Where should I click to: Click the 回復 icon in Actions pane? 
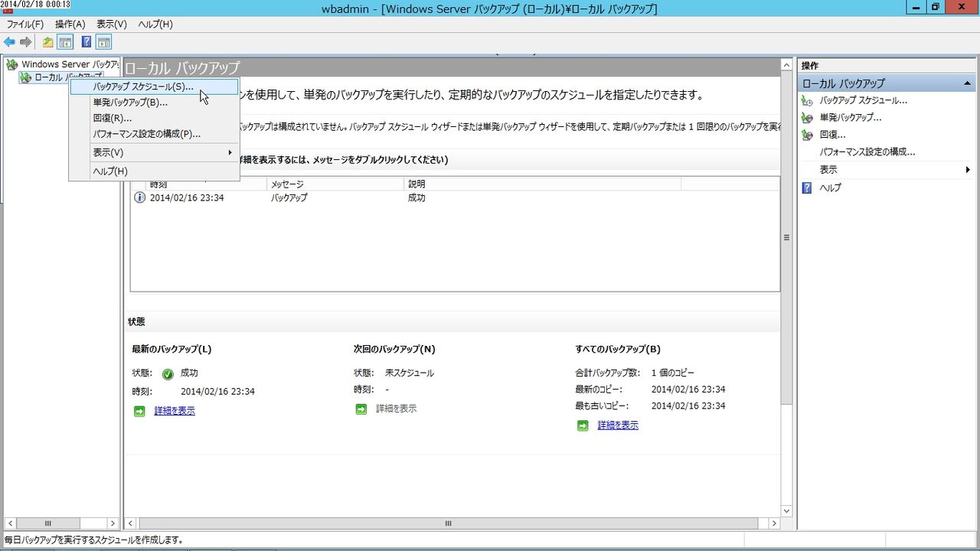click(x=806, y=135)
